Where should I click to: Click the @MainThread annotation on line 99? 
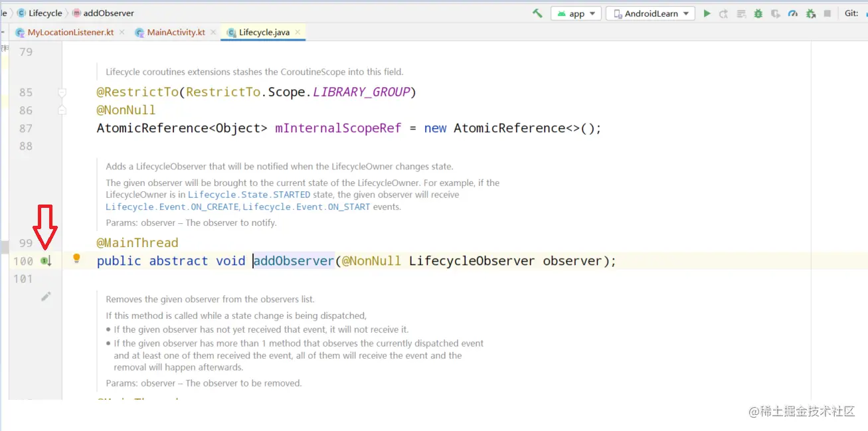(137, 243)
